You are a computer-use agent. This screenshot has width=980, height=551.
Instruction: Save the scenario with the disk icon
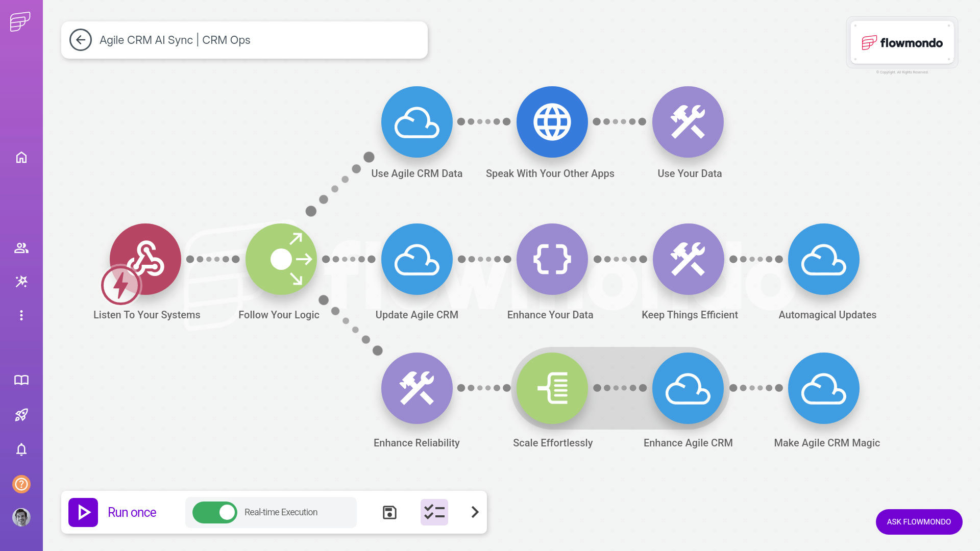(x=389, y=512)
